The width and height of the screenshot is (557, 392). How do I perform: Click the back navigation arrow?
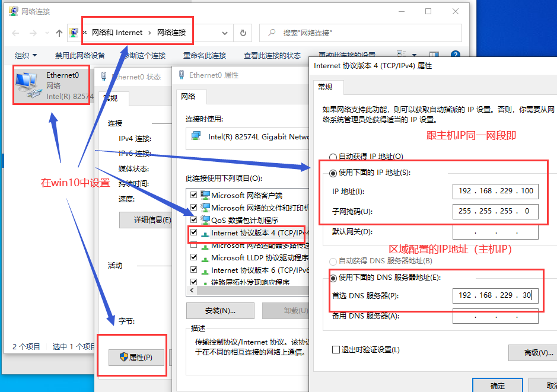pyautogui.click(x=15, y=33)
